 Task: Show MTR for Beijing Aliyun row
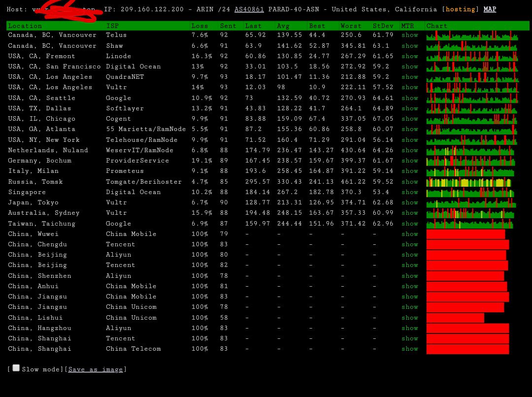pyautogui.click(x=409, y=255)
